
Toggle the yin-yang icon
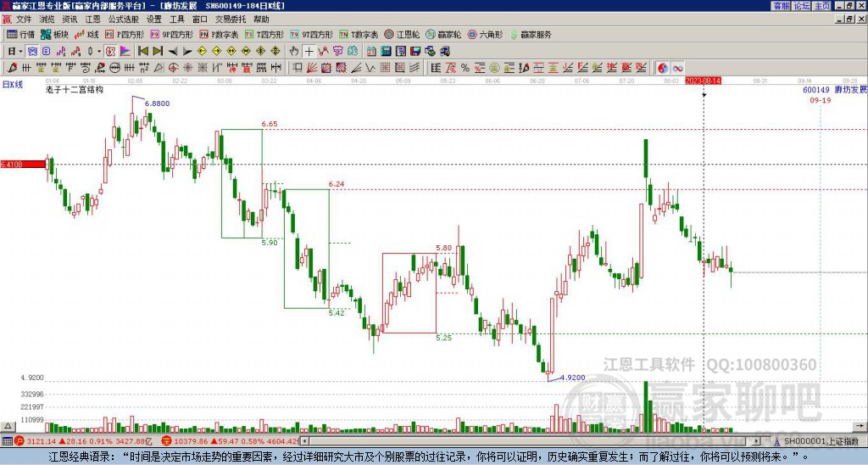coord(662,68)
